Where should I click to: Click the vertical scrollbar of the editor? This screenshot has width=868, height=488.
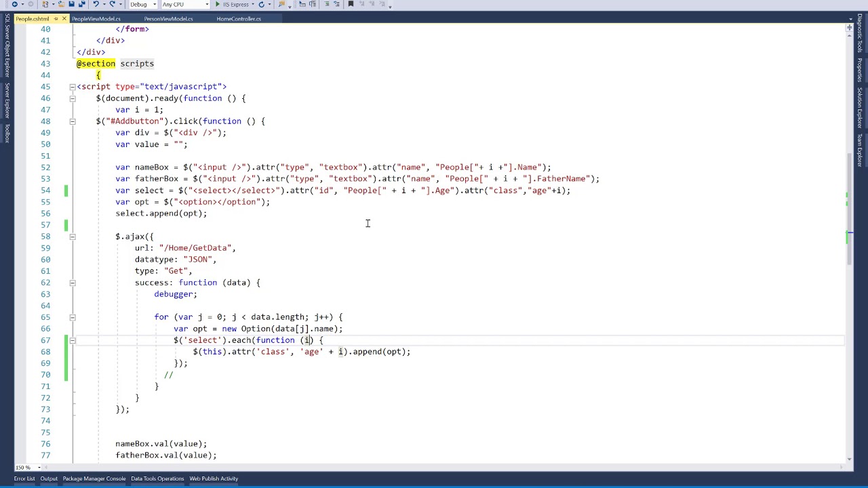coord(849,210)
